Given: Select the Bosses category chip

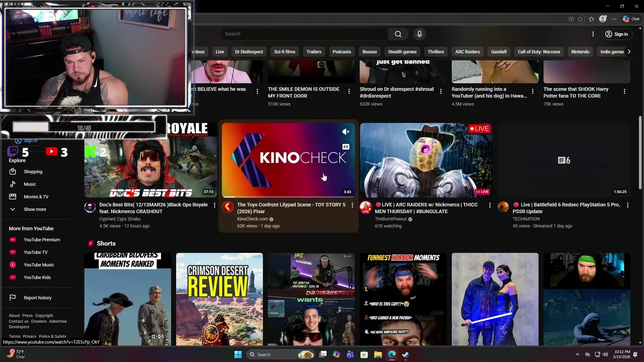Looking at the screenshot, I should (369, 52).
